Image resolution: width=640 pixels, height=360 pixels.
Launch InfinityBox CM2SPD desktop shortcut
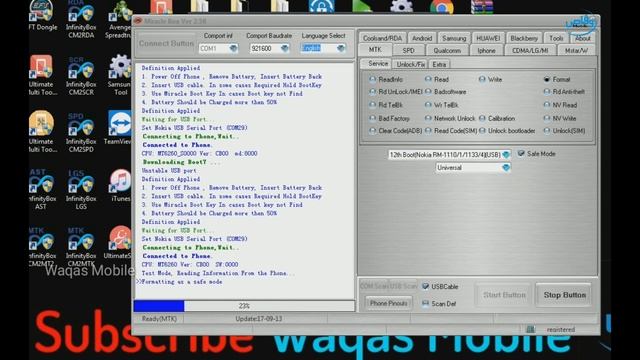pyautogui.click(x=81, y=131)
